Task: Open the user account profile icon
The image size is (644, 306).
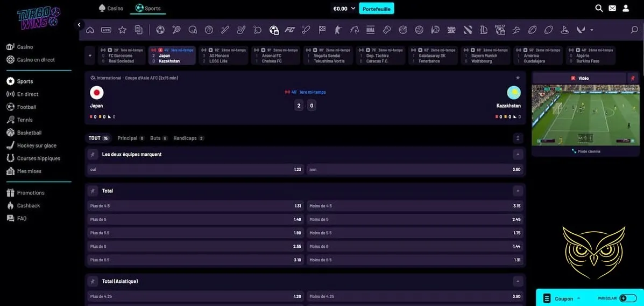Action: (x=626, y=8)
